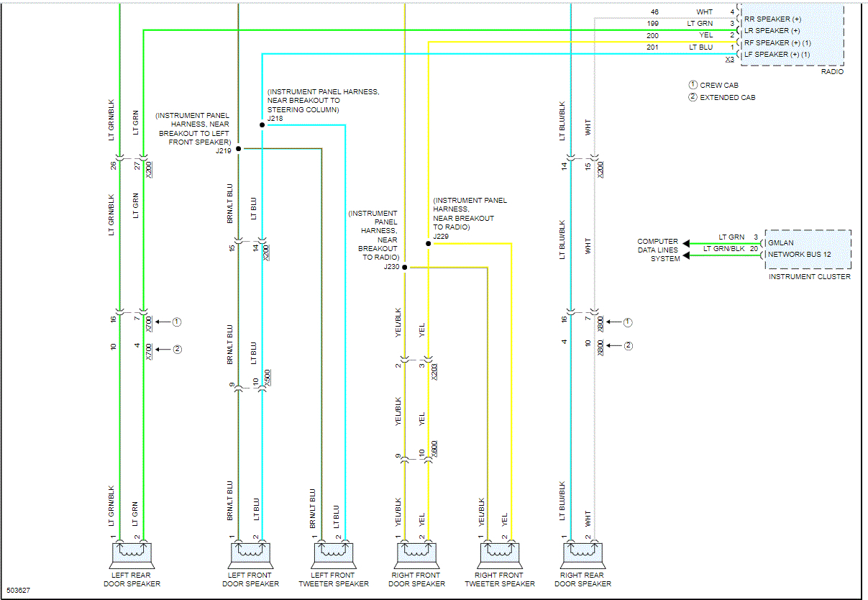The width and height of the screenshot is (868, 600).
Task: Select the Right Front Door Speaker symbol
Action: point(417,555)
